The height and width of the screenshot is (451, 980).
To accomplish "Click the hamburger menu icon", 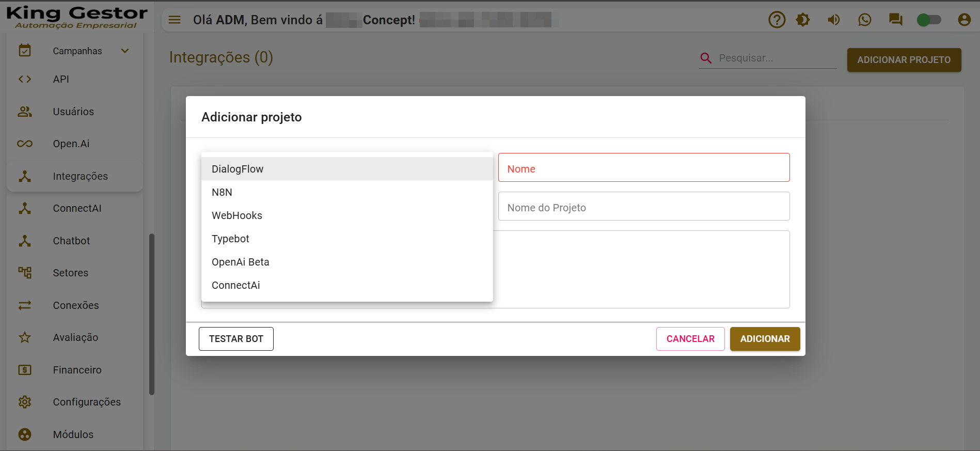I will click(175, 20).
